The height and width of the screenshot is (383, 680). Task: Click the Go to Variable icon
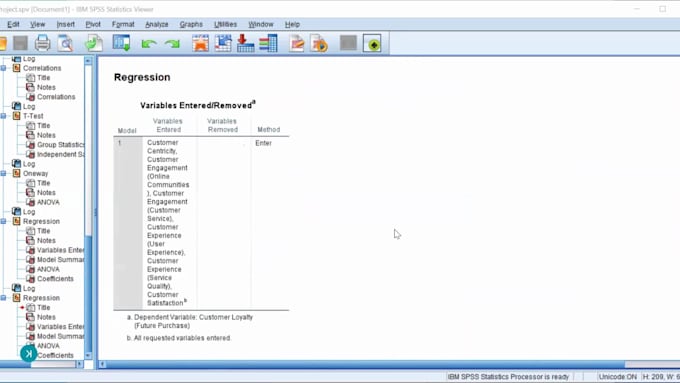245,43
